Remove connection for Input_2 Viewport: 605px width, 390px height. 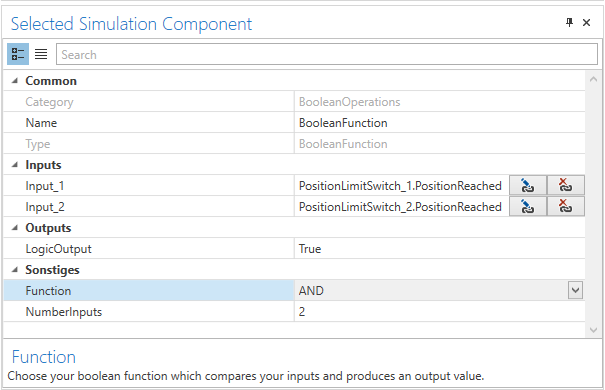coord(565,207)
